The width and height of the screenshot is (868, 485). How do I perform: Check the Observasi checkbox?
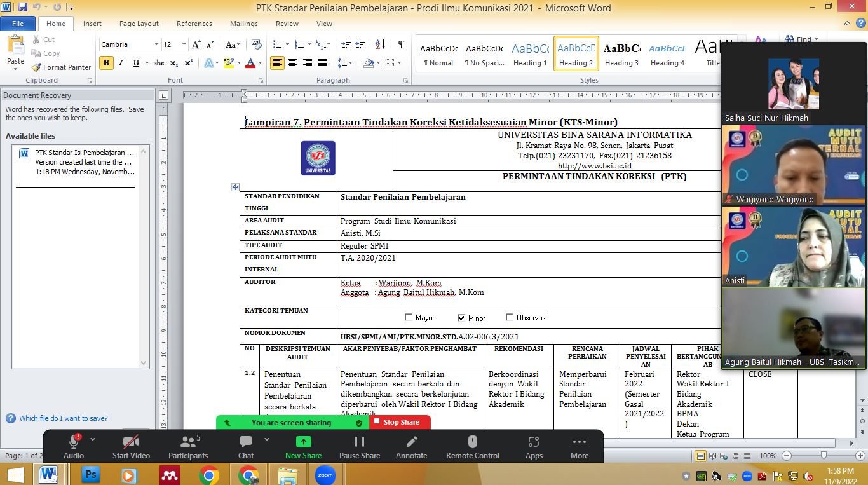coord(510,317)
